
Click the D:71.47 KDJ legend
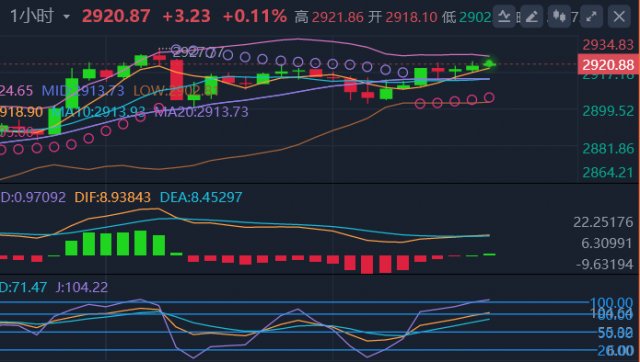(x=23, y=287)
